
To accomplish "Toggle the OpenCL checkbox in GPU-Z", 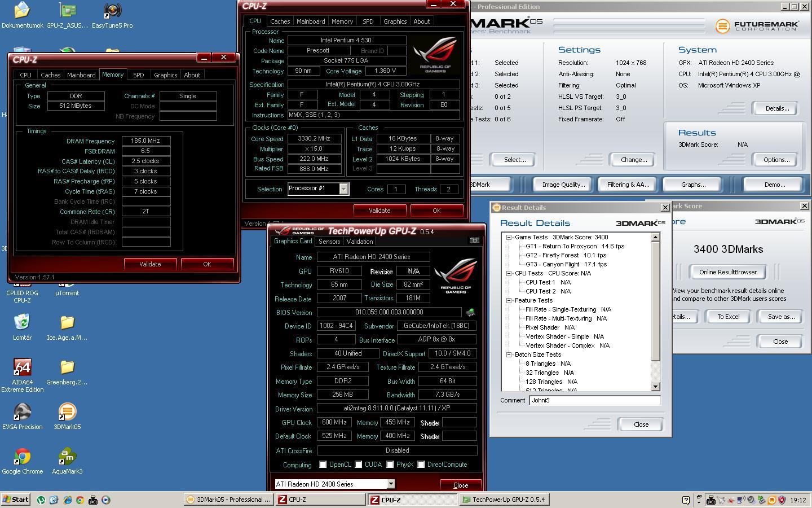I will pos(323,465).
